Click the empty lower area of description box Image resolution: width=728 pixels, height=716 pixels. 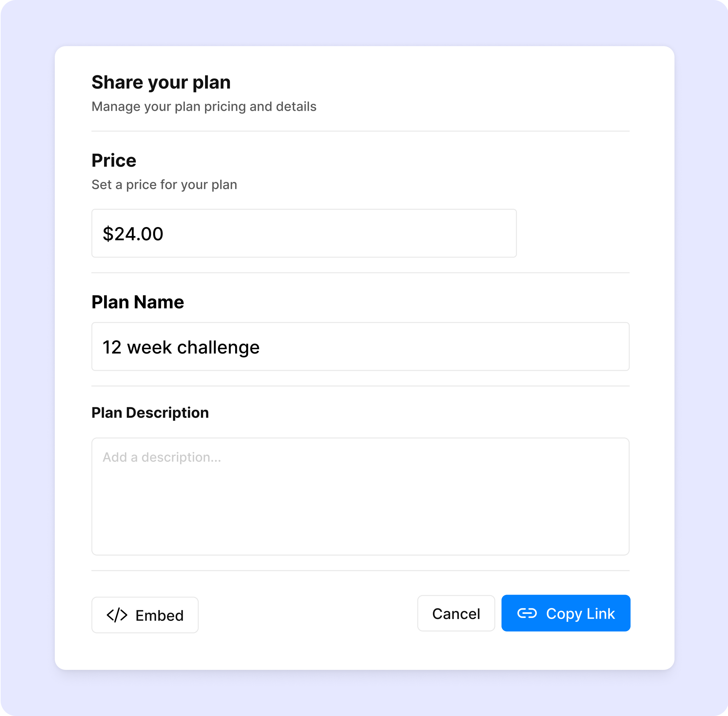tap(360, 523)
